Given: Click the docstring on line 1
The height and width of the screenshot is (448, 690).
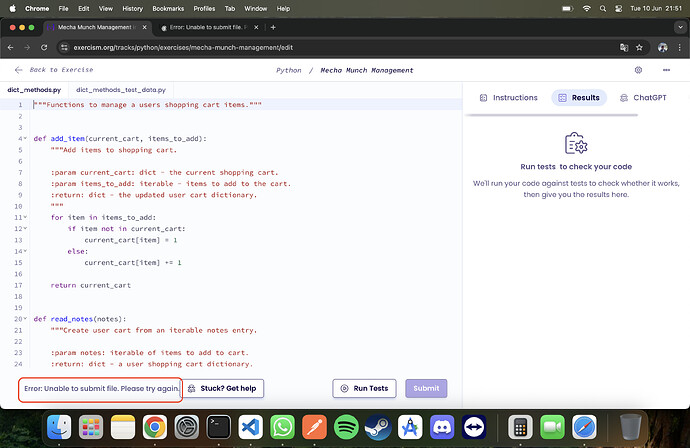Looking at the screenshot, I should coord(147,105).
